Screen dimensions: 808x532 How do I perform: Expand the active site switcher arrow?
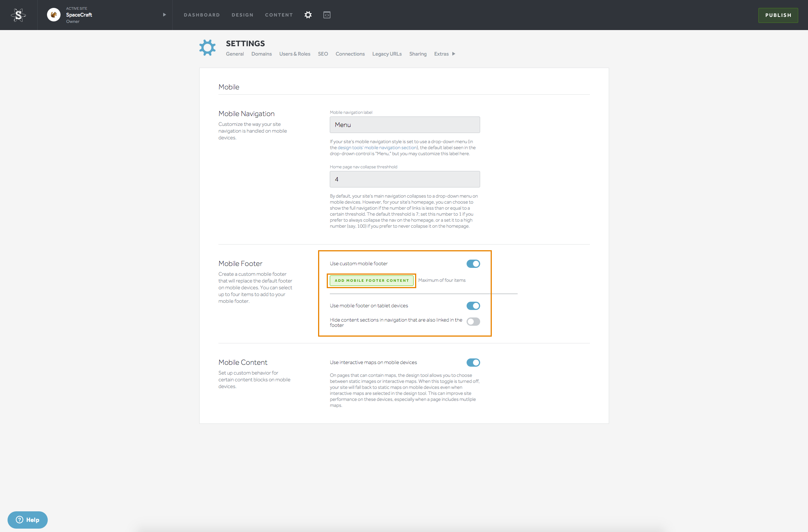click(x=164, y=15)
